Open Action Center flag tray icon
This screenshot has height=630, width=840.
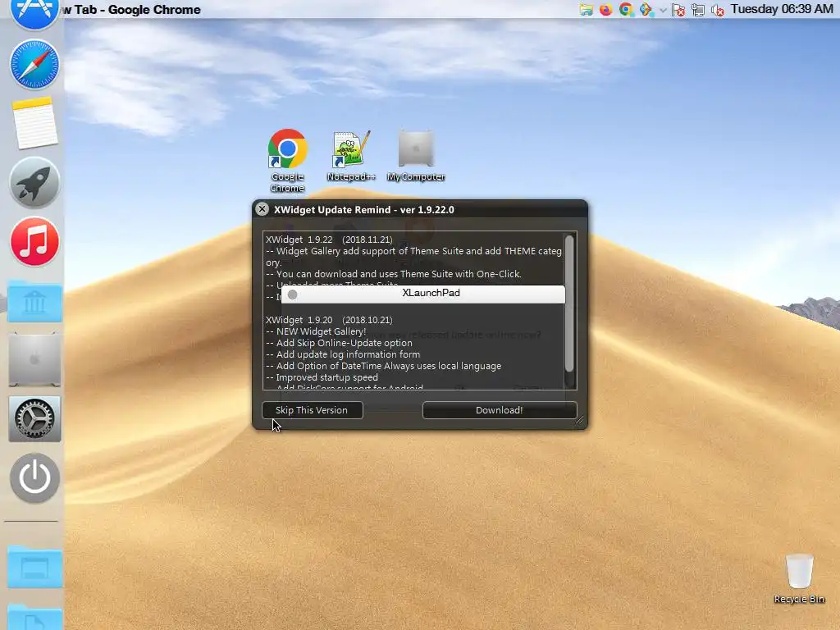pos(678,10)
